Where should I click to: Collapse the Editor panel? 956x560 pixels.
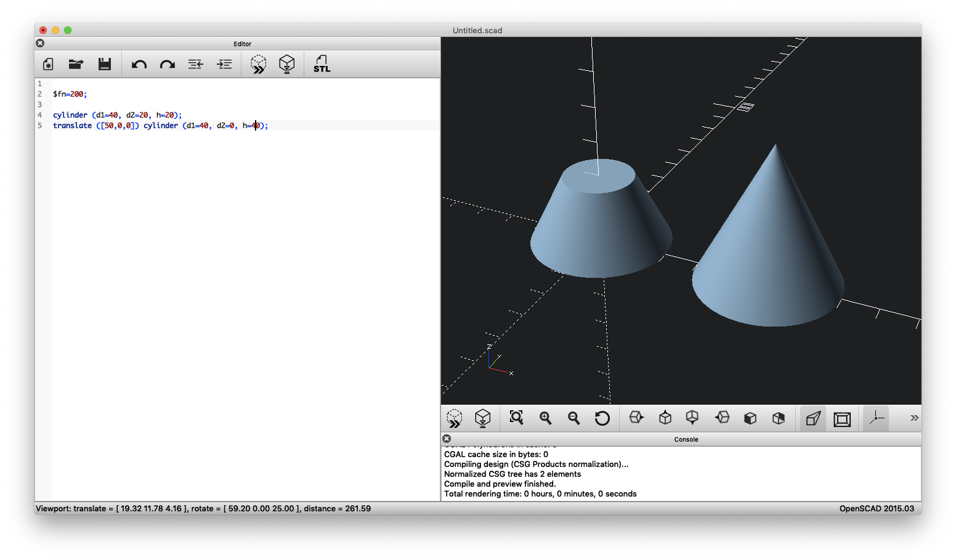pyautogui.click(x=40, y=43)
